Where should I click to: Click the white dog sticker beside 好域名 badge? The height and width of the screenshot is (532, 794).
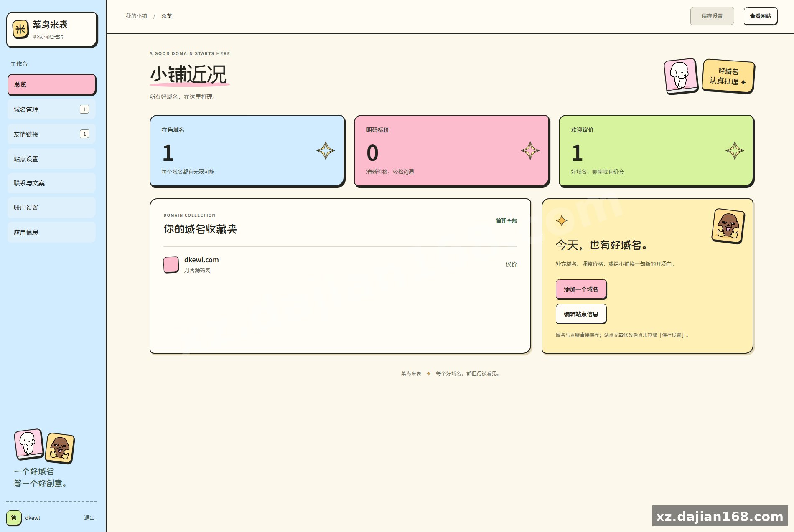click(x=681, y=76)
